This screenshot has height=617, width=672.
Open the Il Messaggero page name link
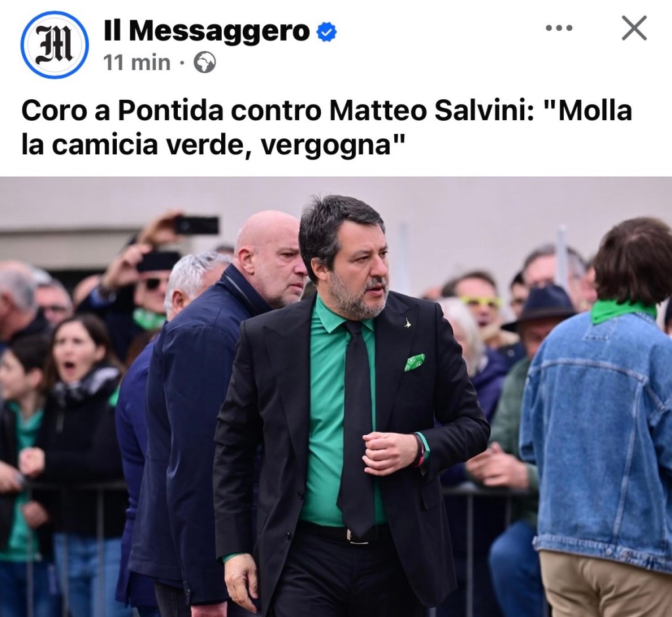click(x=207, y=31)
